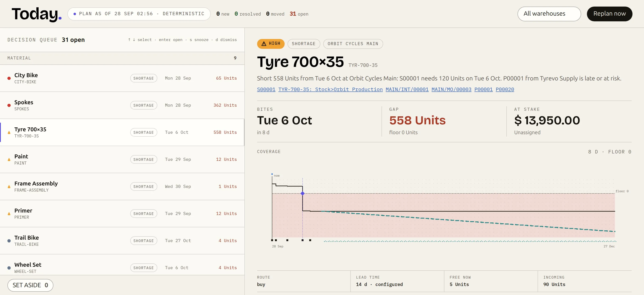Viewport: 644px width, 295px height.
Task: Click amber triangle beside Tyre 700×35
Action: (9, 132)
